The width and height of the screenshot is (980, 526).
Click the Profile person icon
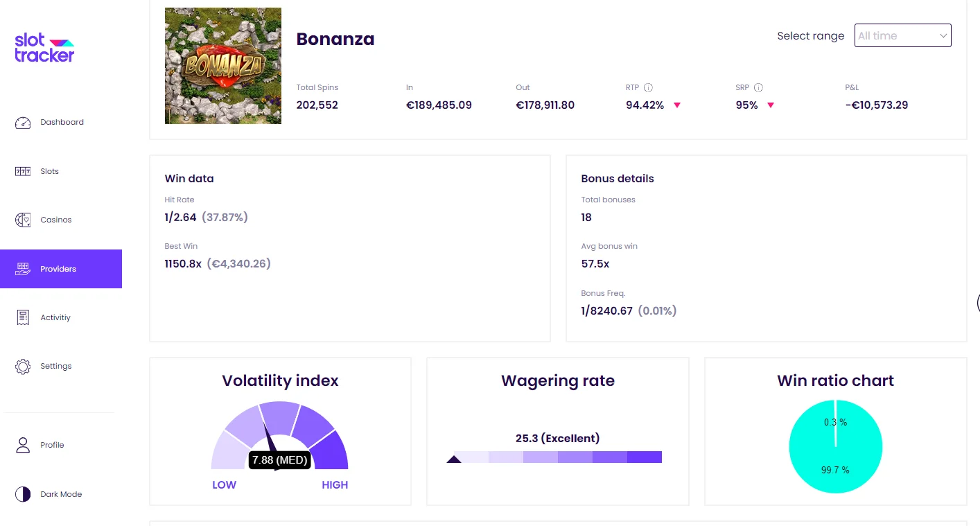[23, 445]
